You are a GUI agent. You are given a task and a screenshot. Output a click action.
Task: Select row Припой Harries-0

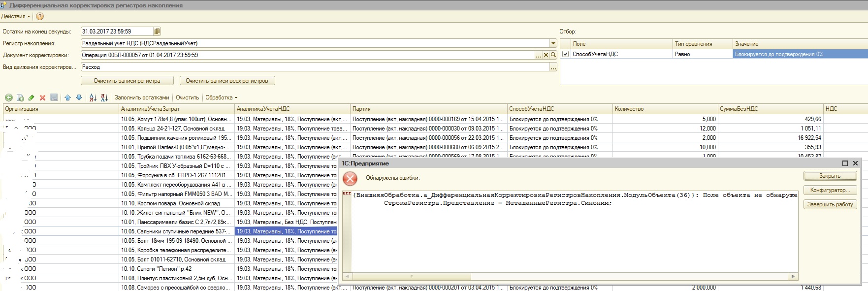tap(177, 147)
